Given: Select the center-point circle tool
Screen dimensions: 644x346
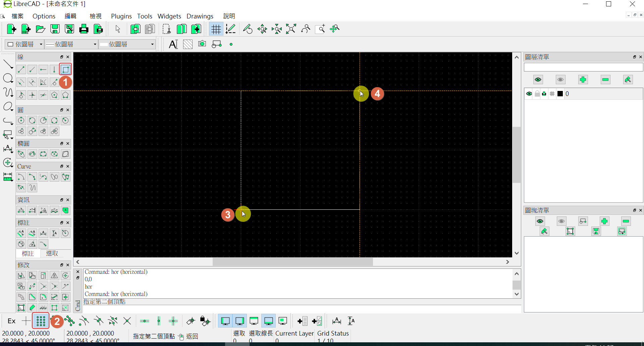Looking at the screenshot, I should (21, 120).
